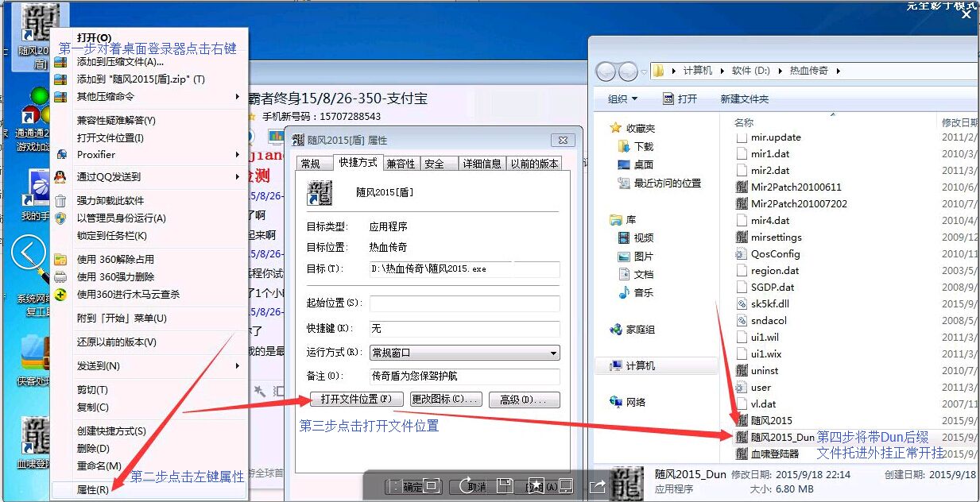Click the 360 icon beside 使用360进行木马云查杀
The height and width of the screenshot is (502, 980).
click(60, 295)
